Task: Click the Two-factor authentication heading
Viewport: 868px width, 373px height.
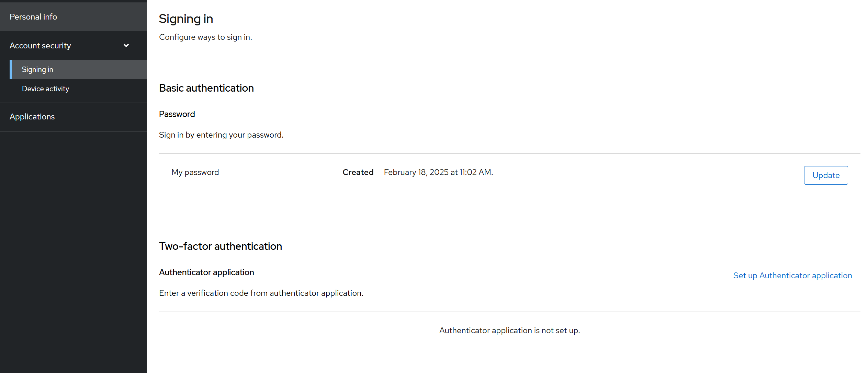Action: [220, 246]
